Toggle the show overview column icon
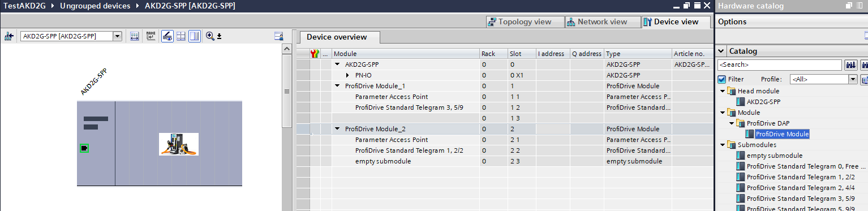Screen dimensions: 868x211 (x=195, y=36)
